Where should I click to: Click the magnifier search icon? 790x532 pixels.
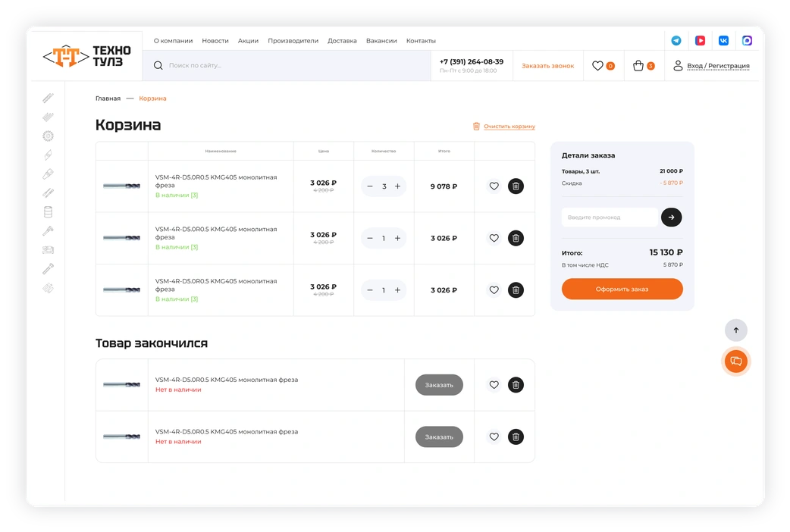[x=158, y=65]
